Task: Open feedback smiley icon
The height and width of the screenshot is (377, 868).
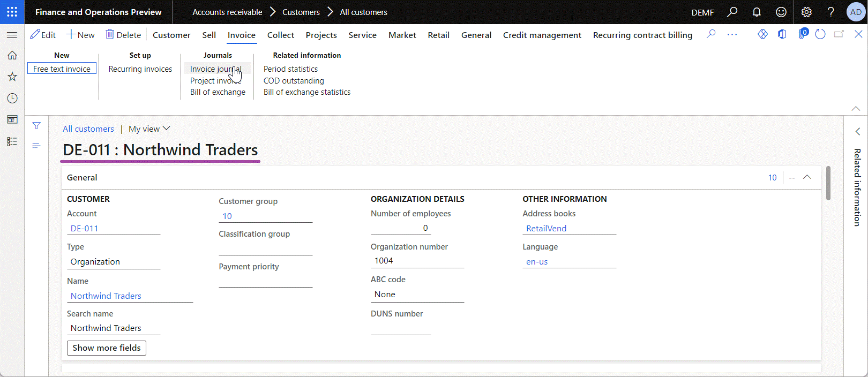Action: [x=781, y=12]
